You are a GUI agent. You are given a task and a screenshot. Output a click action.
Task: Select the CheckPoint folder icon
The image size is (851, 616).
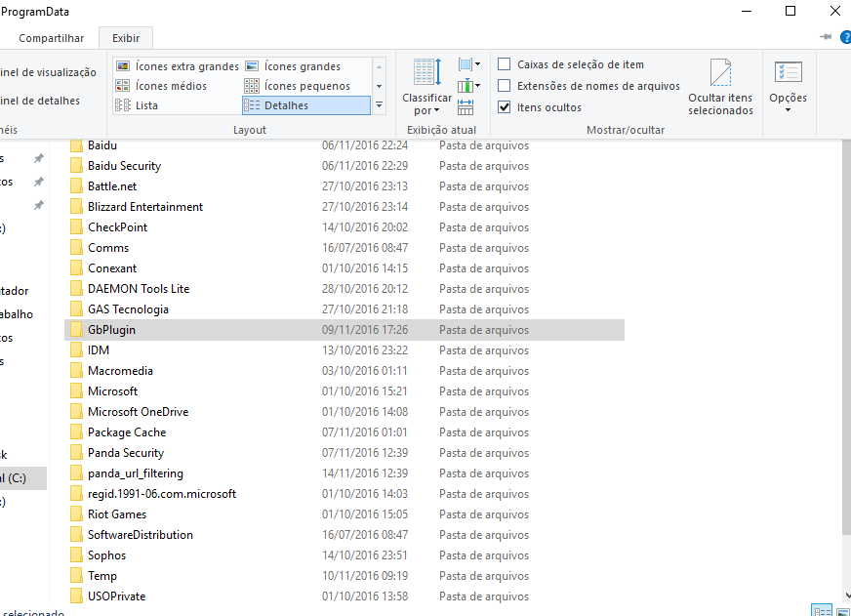[76, 227]
